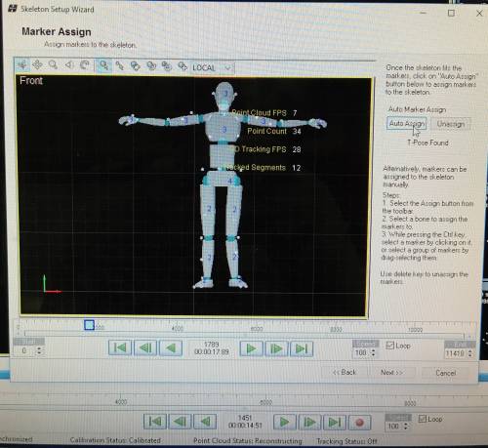The width and height of the screenshot is (488, 448).
Task: Click the red record button
Action: 359,423
